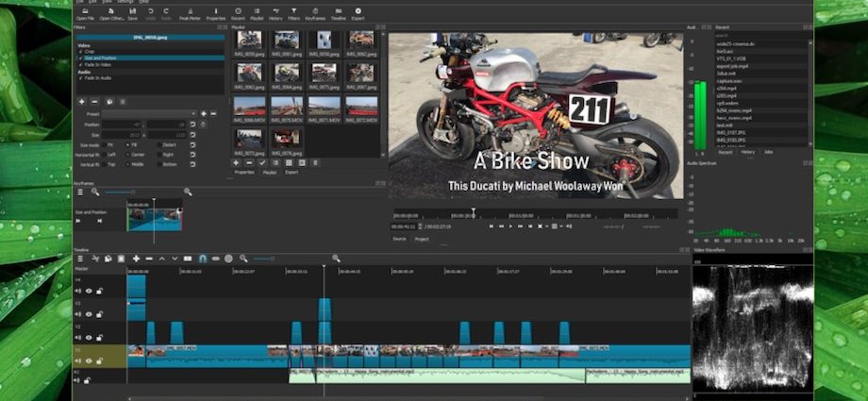Delete the preset with minus beside Preset
This screenshot has height=401, width=868.
(x=213, y=113)
